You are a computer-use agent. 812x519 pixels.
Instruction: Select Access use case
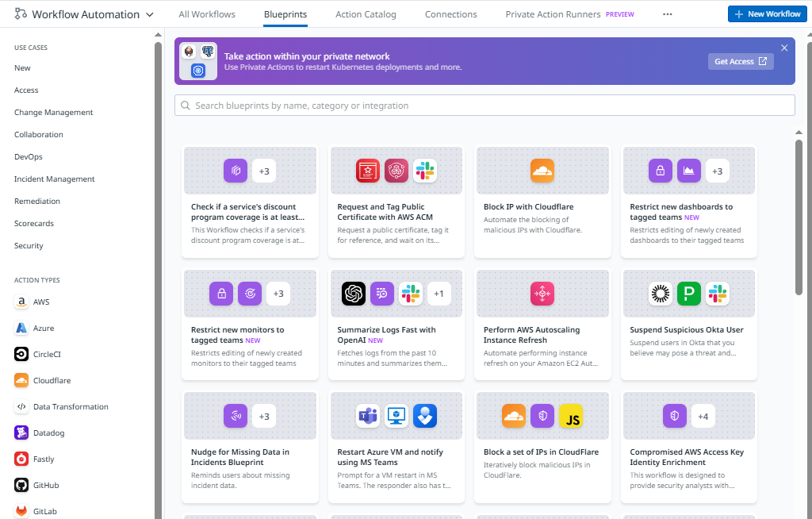26,90
